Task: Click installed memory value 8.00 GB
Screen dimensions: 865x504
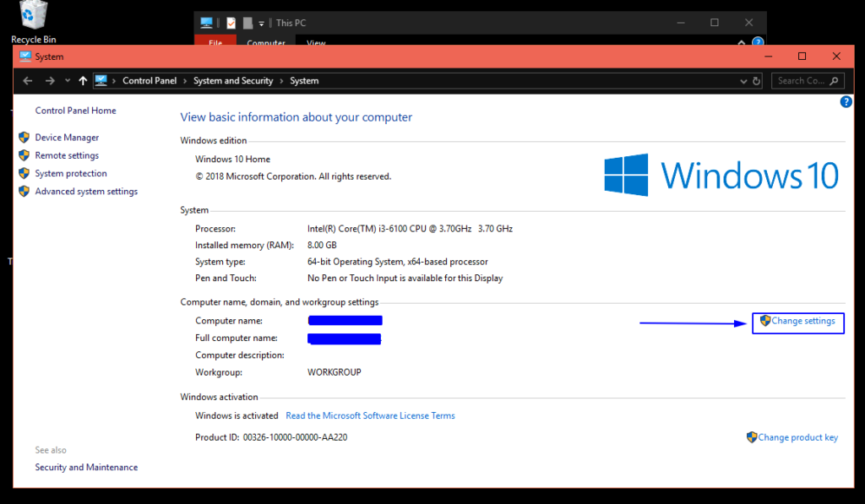Action: [322, 246]
